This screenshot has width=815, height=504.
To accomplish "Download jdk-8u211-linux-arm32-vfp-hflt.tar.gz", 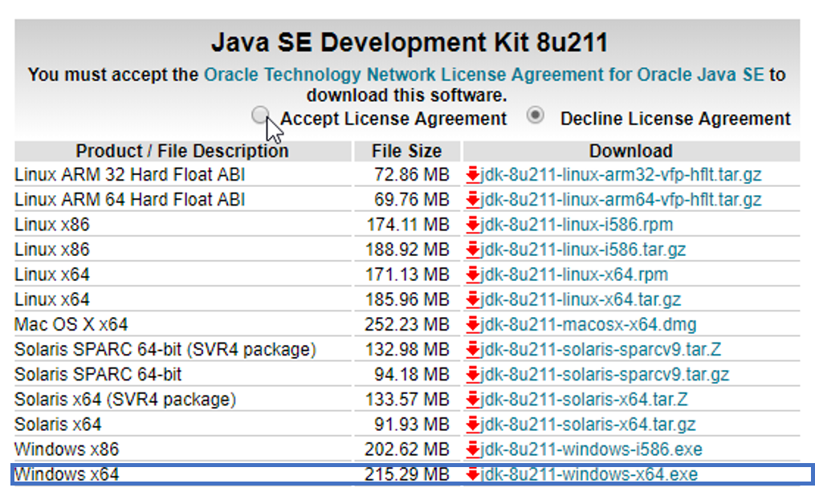I will tap(621, 175).
